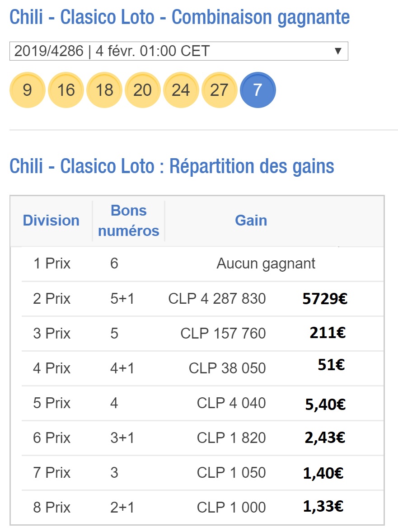Click the Gain column header

coord(251,221)
